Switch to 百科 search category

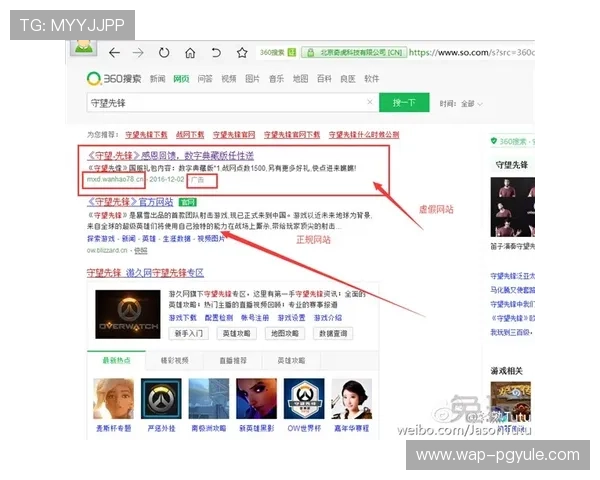tap(324, 79)
